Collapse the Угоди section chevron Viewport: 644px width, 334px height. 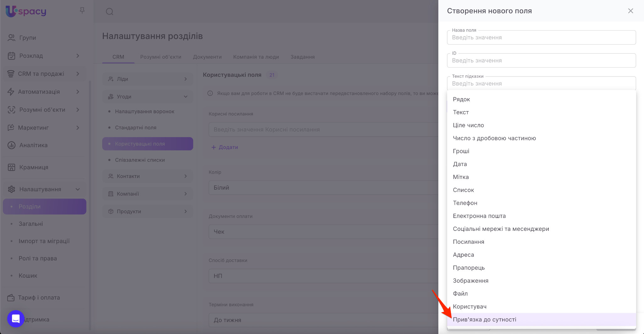[186, 97]
